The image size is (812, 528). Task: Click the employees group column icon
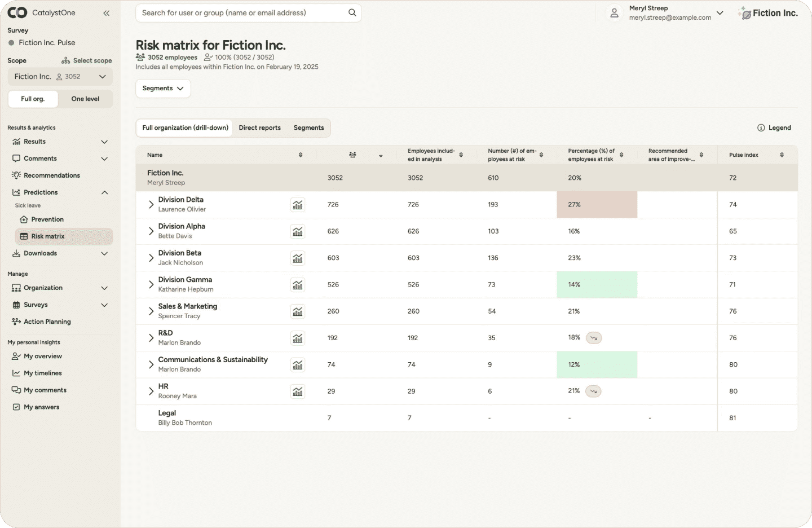tap(352, 155)
